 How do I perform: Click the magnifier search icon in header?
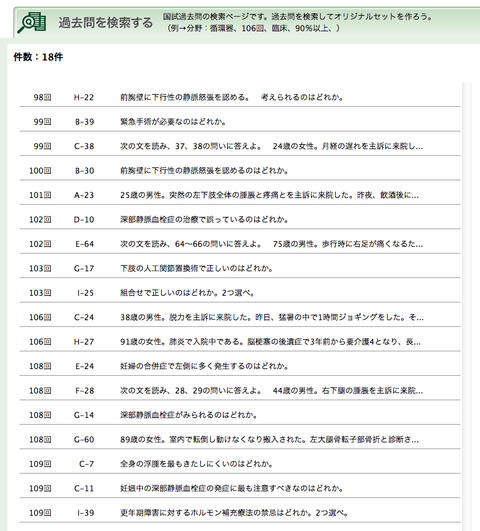coord(32,23)
